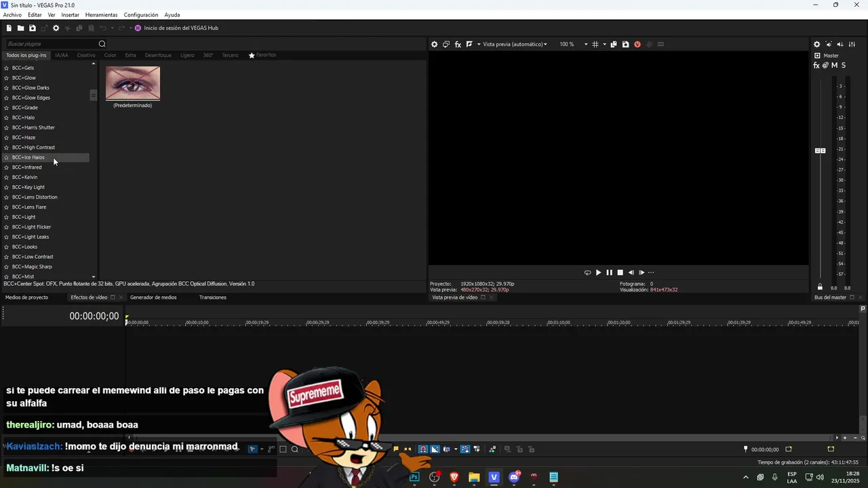The image size is (868, 488).
Task: Favorite BCC+Haze with its star
Action: click(6, 138)
